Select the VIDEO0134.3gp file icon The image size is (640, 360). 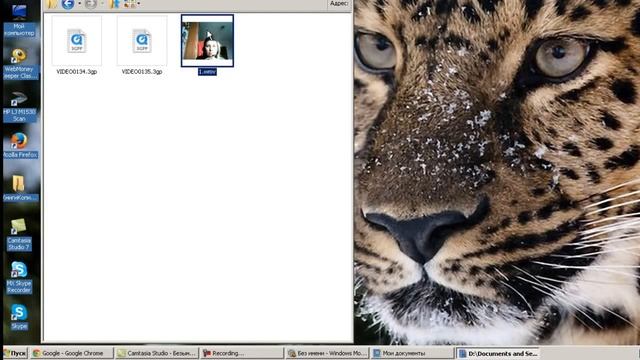[77, 41]
